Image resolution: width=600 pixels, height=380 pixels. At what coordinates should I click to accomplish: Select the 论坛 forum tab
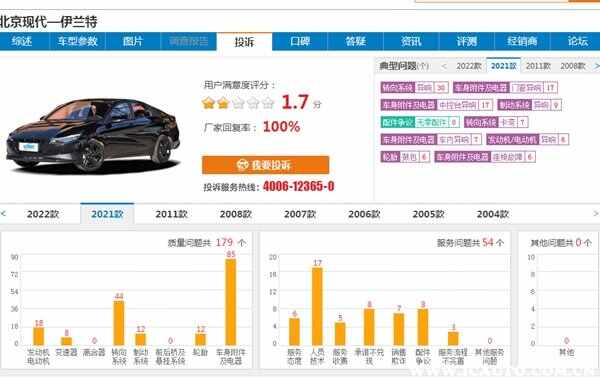pos(577,41)
